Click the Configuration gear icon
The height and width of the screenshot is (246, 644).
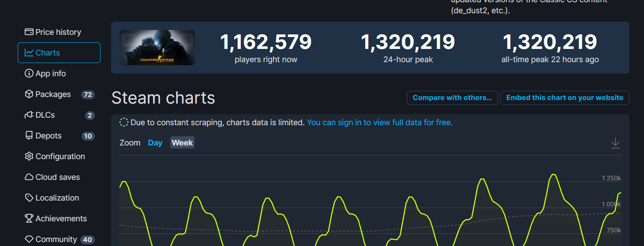click(29, 157)
